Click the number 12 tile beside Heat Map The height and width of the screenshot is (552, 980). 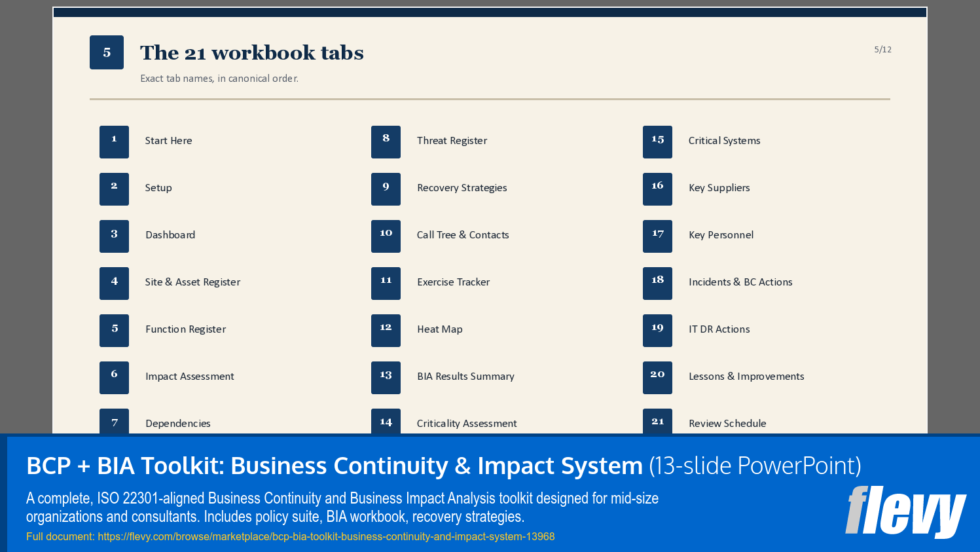(386, 331)
